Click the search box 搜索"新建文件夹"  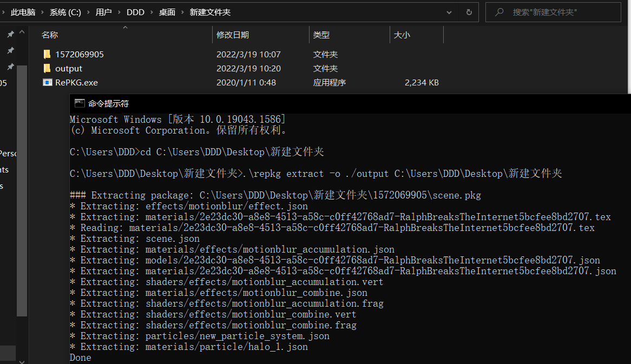click(x=553, y=12)
